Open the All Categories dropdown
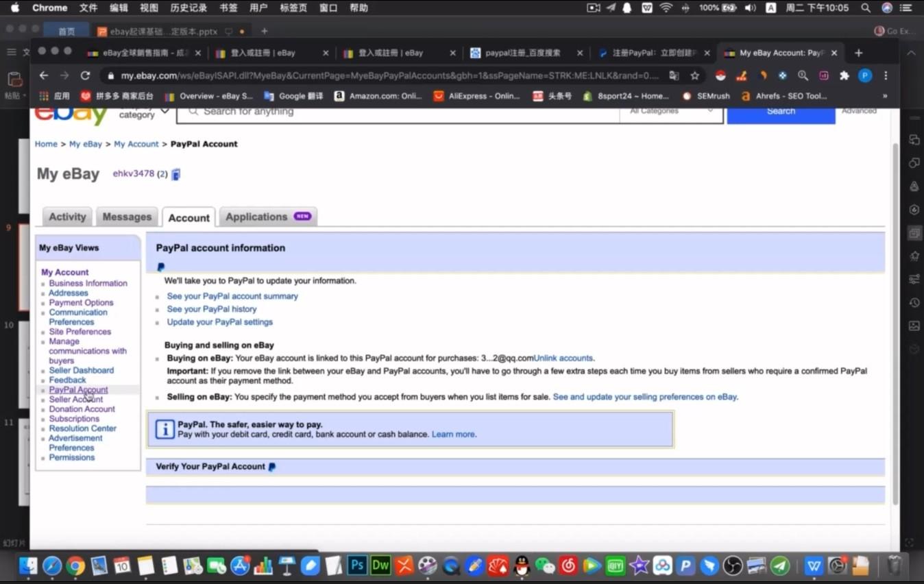 click(670, 112)
